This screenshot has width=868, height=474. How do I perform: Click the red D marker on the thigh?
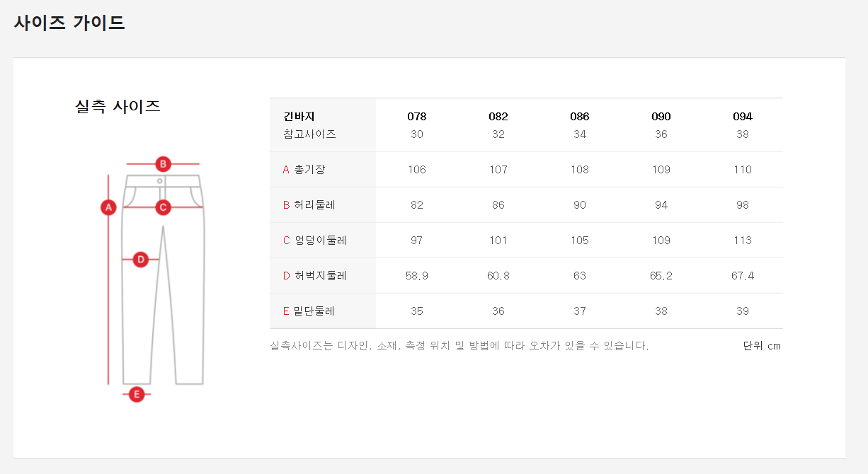click(x=141, y=260)
